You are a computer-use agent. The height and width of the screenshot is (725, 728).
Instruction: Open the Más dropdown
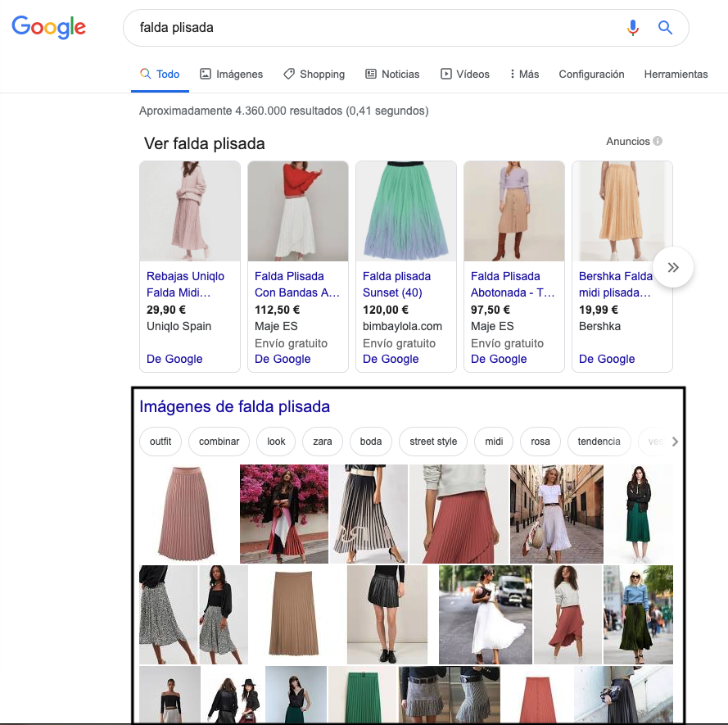tap(522, 74)
